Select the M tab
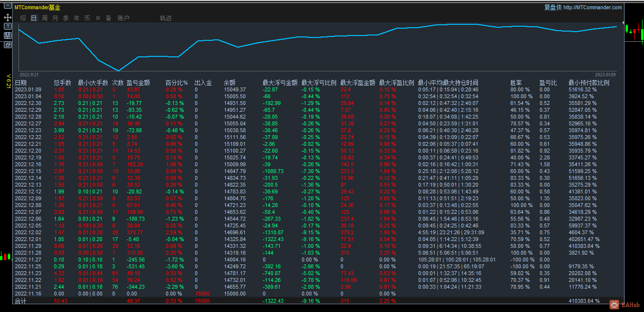The image size is (644, 312). (x=98, y=18)
